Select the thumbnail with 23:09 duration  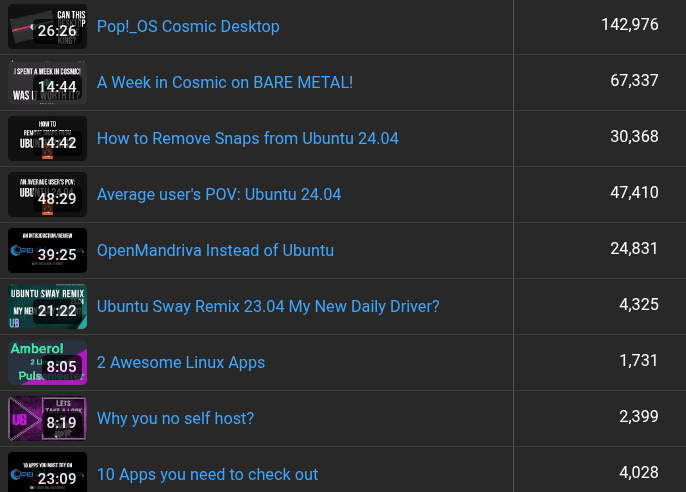point(47,472)
